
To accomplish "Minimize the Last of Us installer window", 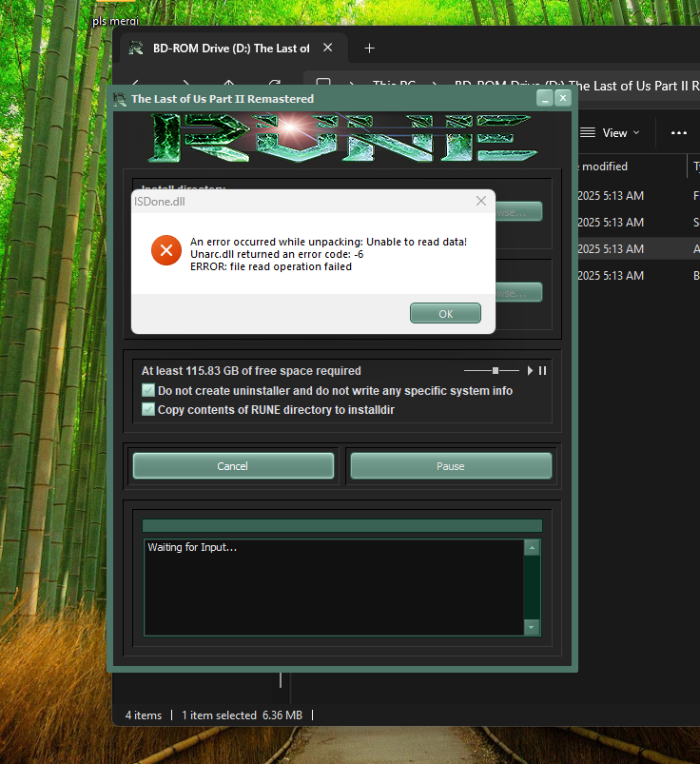I will coord(545,98).
